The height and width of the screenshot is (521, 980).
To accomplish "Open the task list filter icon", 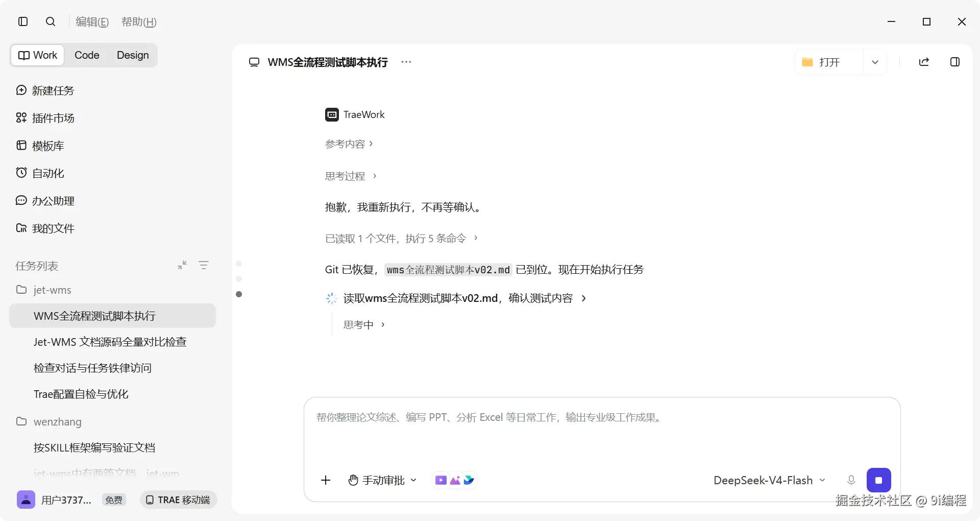I will [204, 265].
